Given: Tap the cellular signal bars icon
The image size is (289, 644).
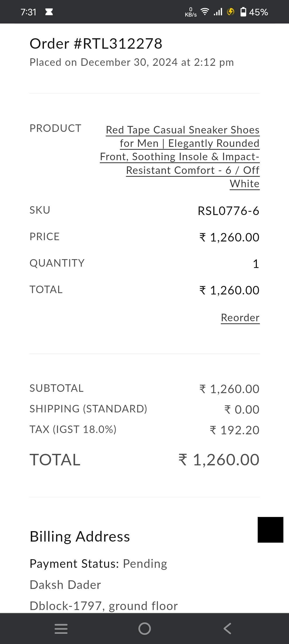Looking at the screenshot, I should pos(218,12).
